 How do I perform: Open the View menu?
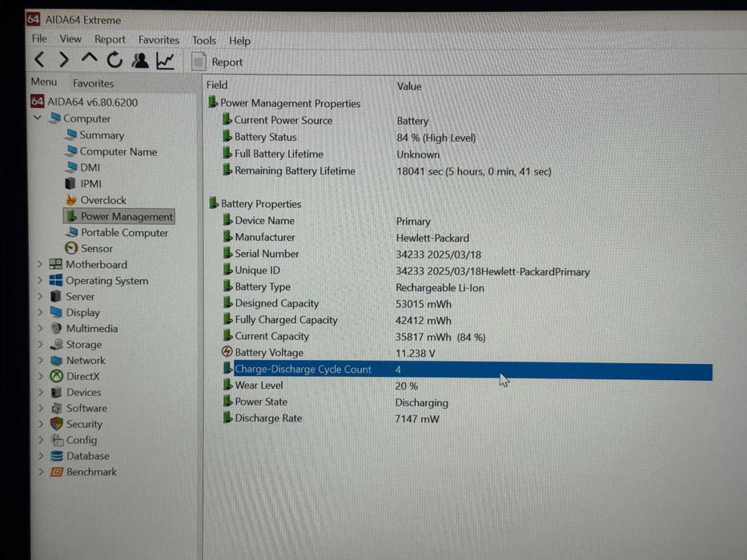point(70,39)
